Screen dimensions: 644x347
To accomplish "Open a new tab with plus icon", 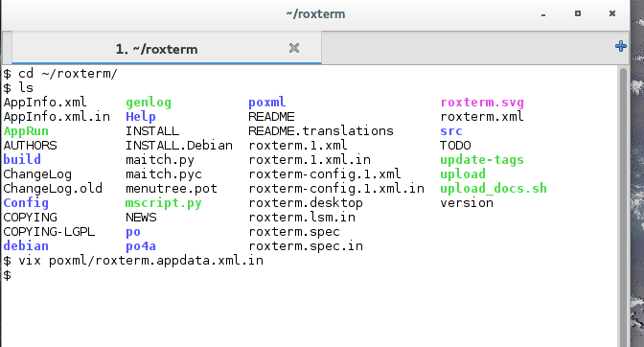I will click(621, 46).
